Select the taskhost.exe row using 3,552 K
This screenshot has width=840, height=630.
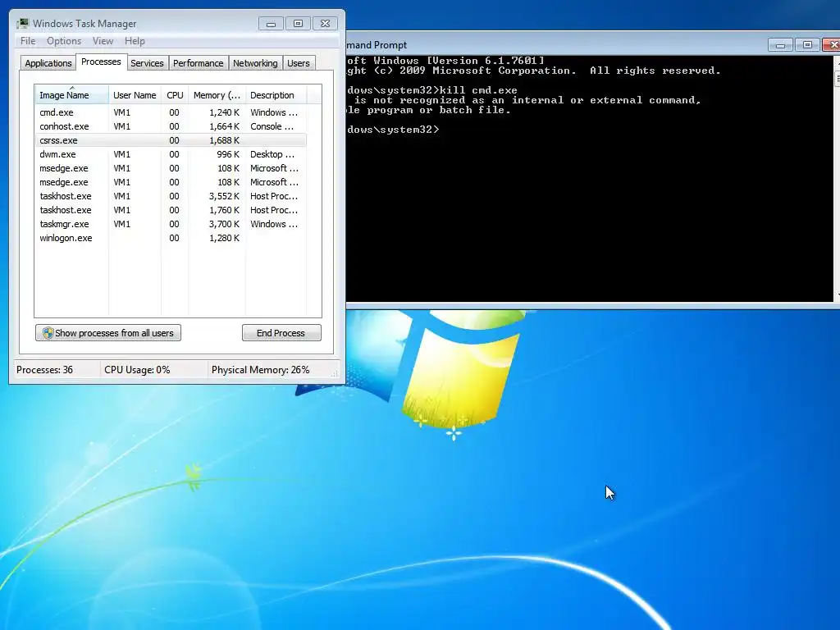click(x=171, y=196)
